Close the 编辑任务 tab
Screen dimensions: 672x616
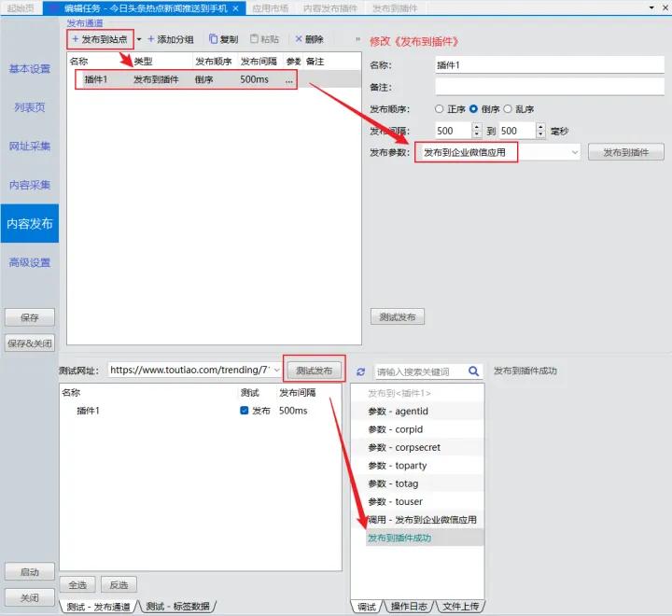pos(236,8)
